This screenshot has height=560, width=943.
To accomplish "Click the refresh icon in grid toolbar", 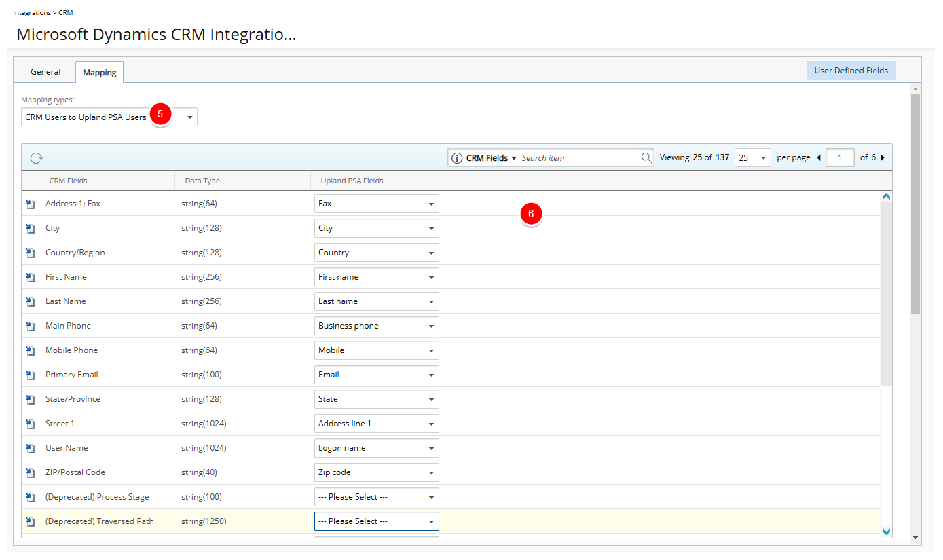I will coord(37,158).
